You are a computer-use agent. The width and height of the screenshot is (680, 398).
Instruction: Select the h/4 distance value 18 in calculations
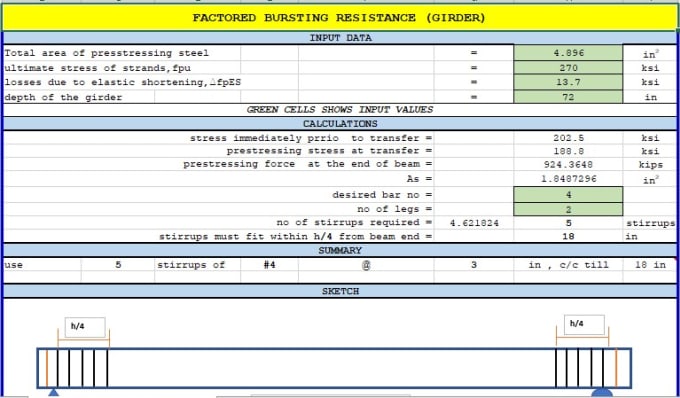[x=568, y=236]
